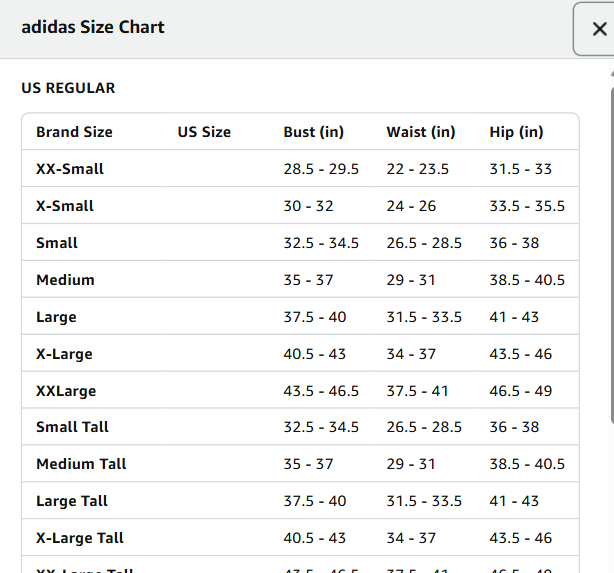Click the 'Medium' brand size cell
The height and width of the screenshot is (573, 614).
click(x=65, y=280)
